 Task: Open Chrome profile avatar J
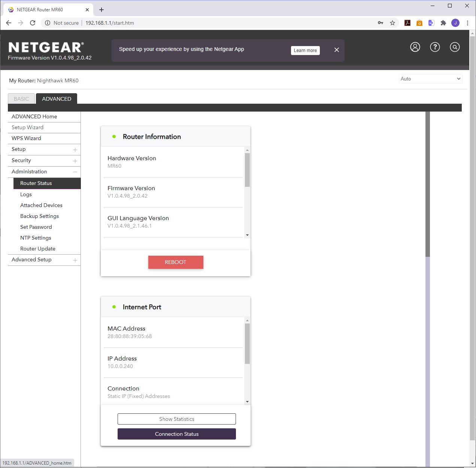point(455,23)
